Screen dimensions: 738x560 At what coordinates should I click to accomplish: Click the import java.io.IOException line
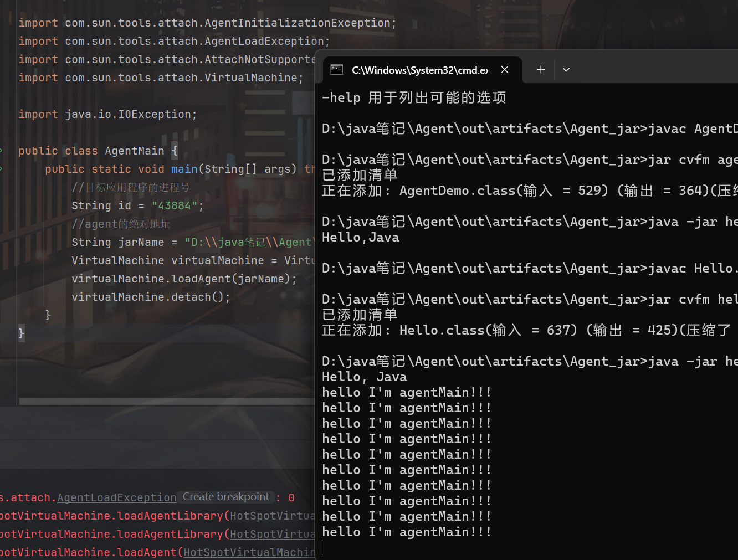point(107,114)
